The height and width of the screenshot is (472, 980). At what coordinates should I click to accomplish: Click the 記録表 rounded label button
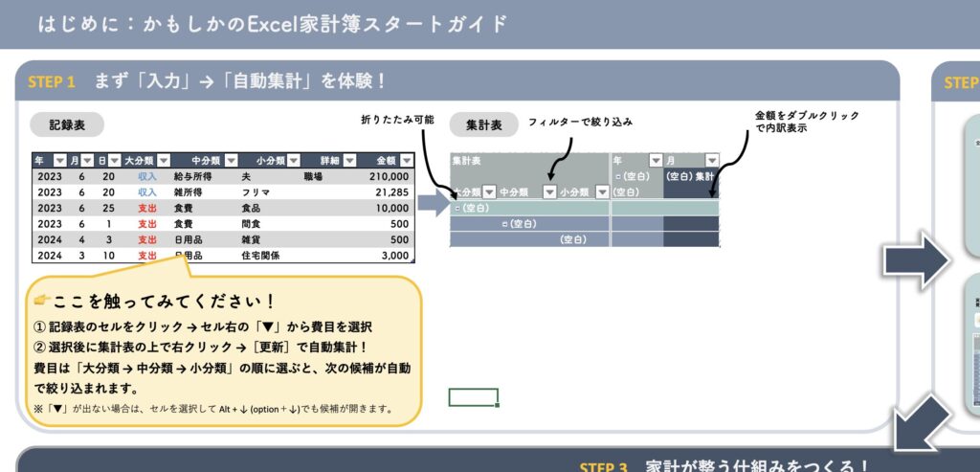(x=67, y=124)
